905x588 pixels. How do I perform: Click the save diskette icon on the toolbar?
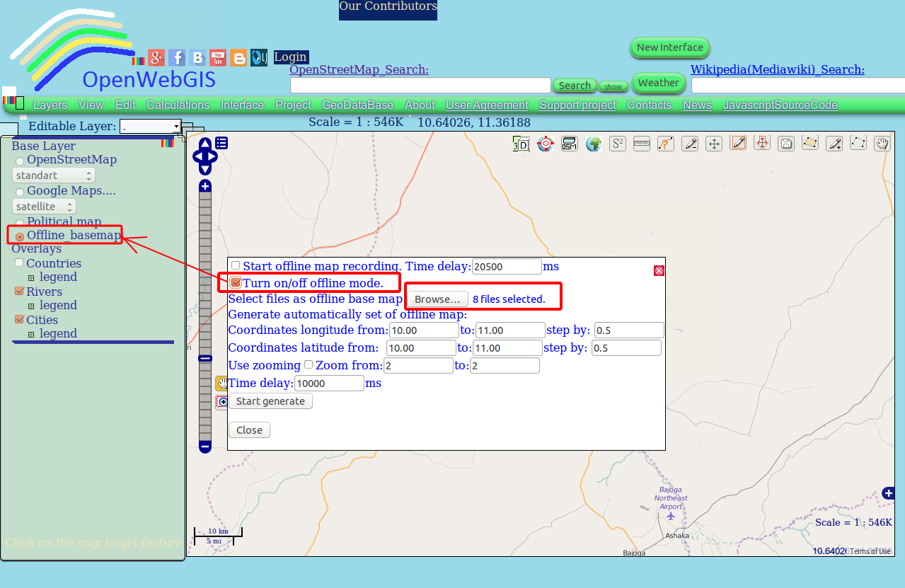785,143
